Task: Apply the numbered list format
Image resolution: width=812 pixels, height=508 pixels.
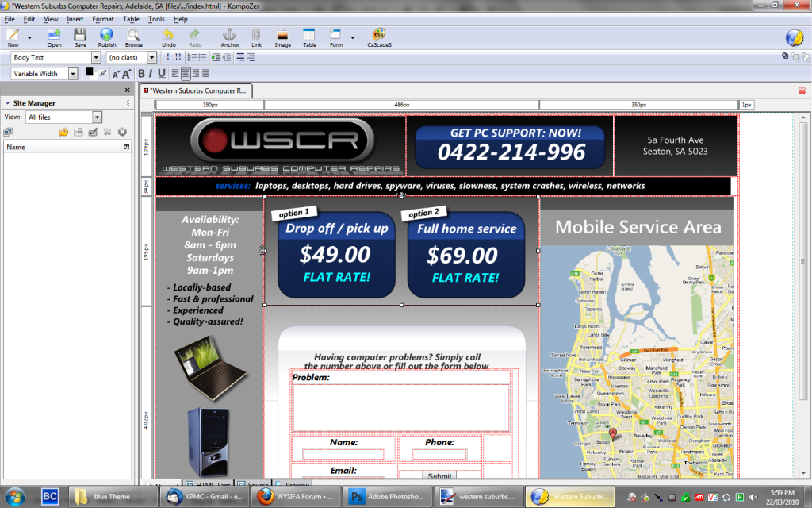Action: 192,57
